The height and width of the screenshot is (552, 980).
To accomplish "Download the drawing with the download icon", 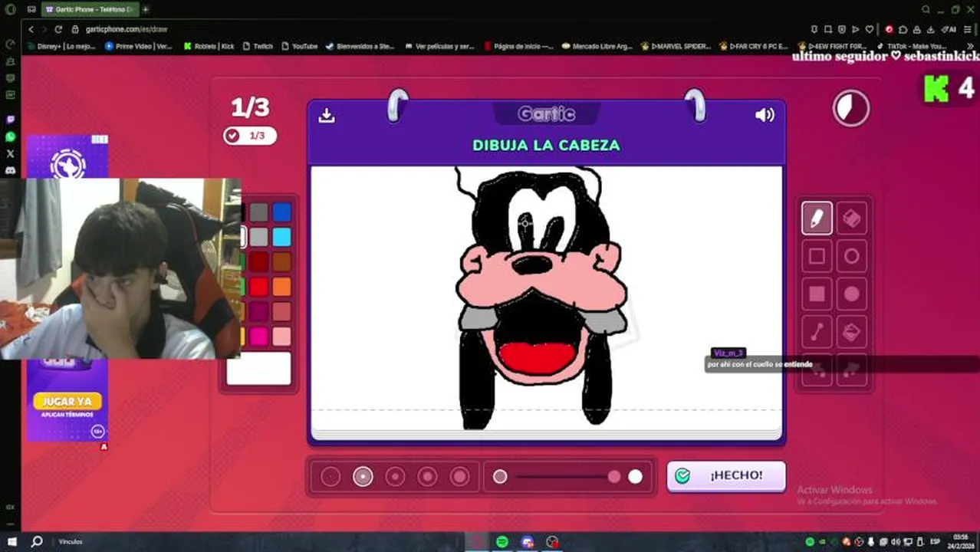I will pos(327,115).
